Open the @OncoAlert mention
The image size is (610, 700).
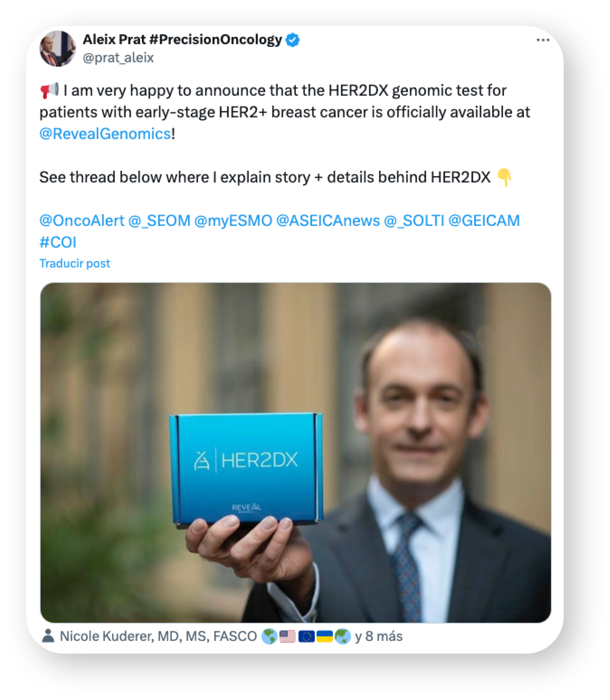coord(82,221)
